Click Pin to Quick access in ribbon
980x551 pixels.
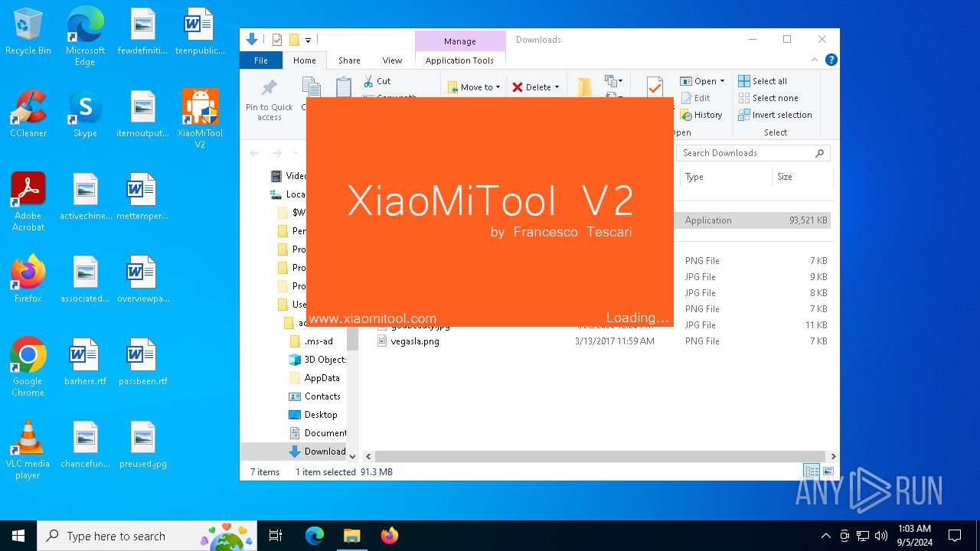click(x=269, y=99)
